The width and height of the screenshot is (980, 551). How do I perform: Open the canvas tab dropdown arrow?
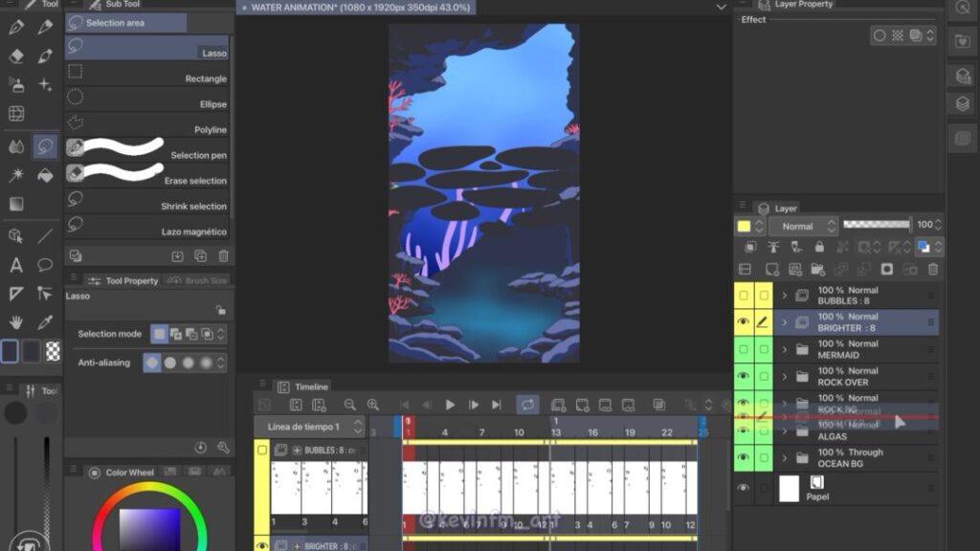pos(721,8)
